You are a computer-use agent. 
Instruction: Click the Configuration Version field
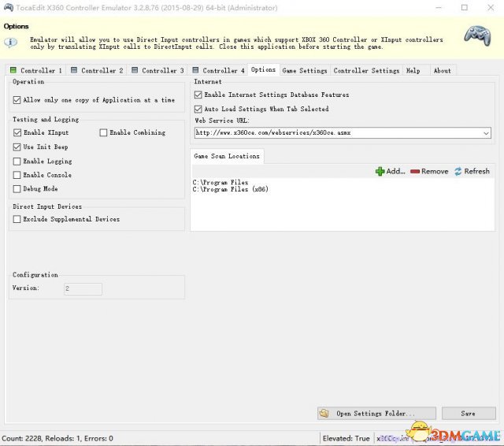pyautogui.click(x=83, y=288)
